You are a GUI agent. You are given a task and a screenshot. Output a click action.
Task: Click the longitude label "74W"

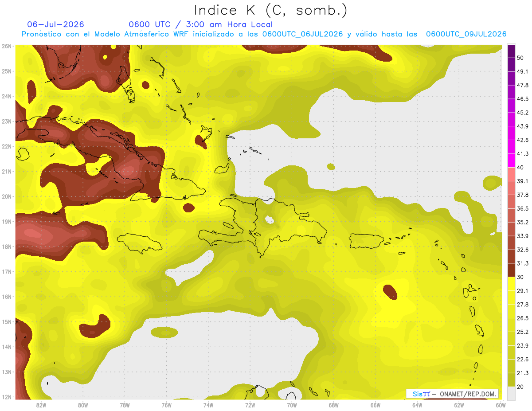[208, 405]
